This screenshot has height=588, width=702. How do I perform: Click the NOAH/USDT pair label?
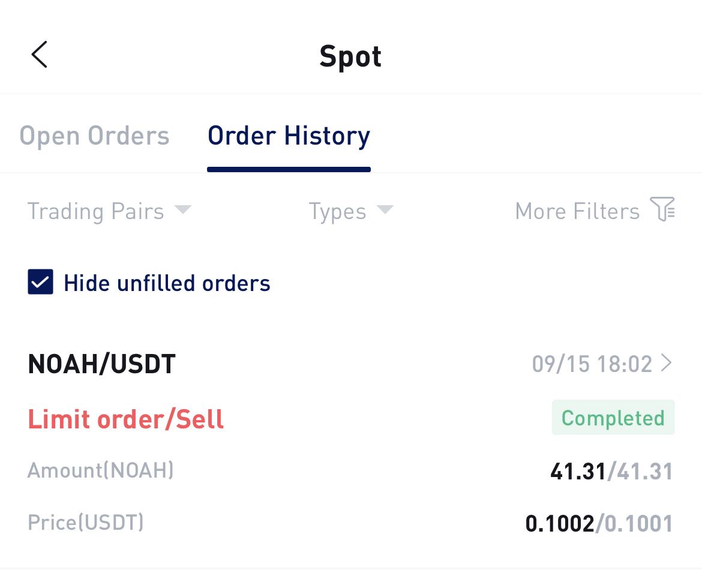tap(101, 363)
